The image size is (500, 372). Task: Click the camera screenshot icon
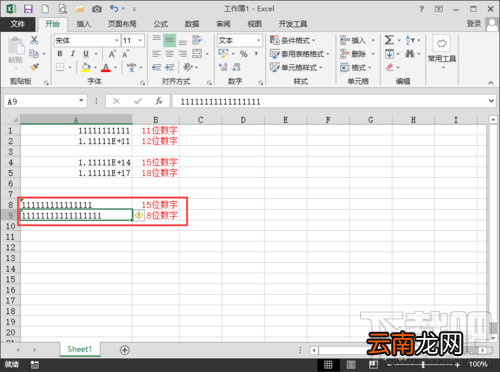(x=97, y=9)
